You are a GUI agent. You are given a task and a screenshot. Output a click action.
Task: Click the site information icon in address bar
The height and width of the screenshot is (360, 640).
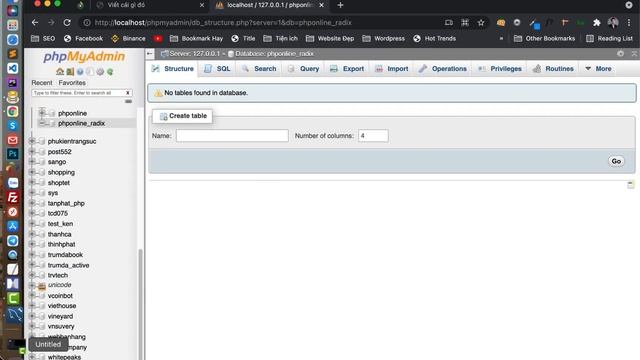click(x=87, y=22)
